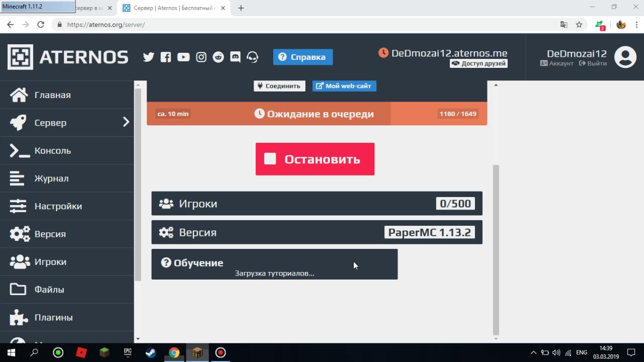Open Аккаунт link
Screen dimensions: 644x362
(556, 63)
